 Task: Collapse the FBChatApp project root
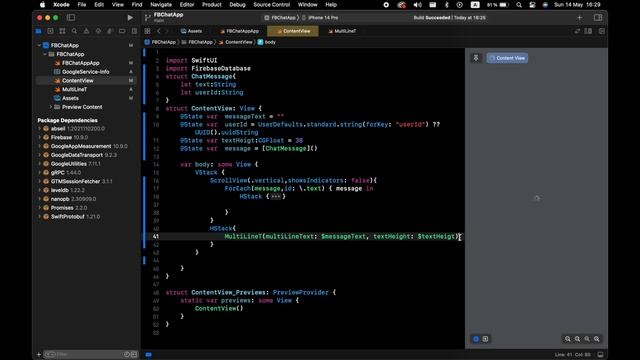tap(39, 45)
